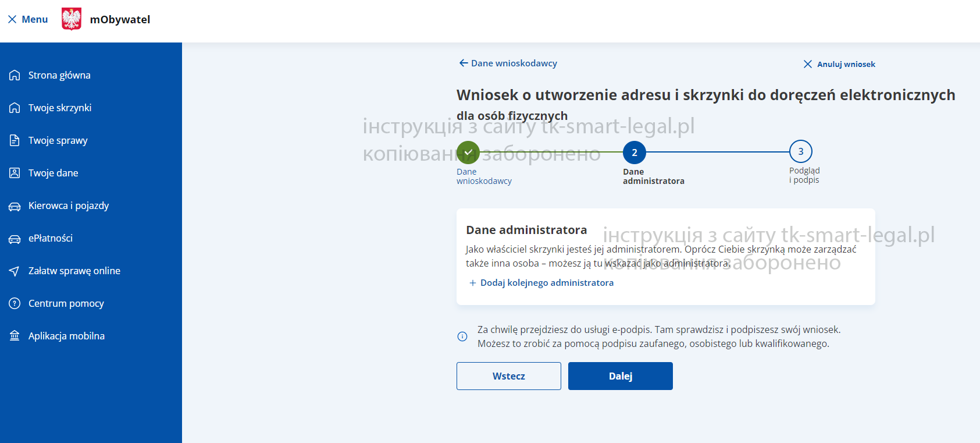Open Załatw sprawę online menu item
This screenshot has height=443, width=980.
click(x=74, y=271)
